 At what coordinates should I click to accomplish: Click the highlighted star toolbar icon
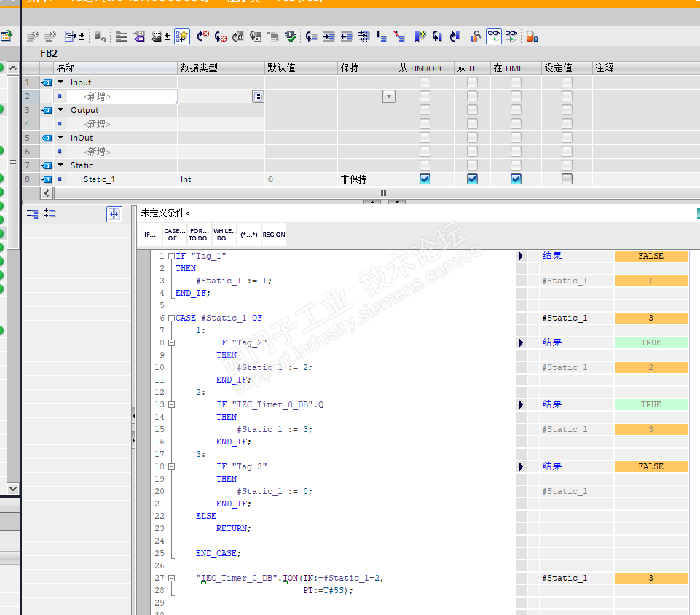pyautogui.click(x=182, y=36)
